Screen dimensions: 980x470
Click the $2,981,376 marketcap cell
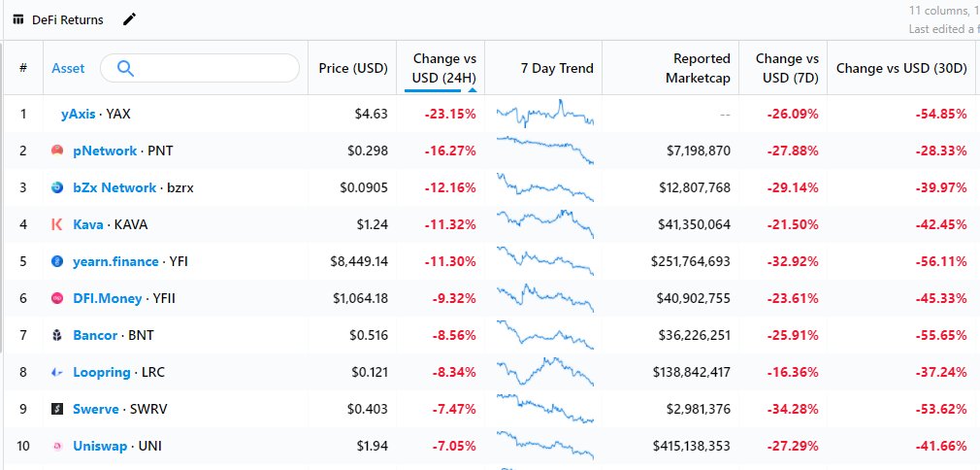coord(698,409)
